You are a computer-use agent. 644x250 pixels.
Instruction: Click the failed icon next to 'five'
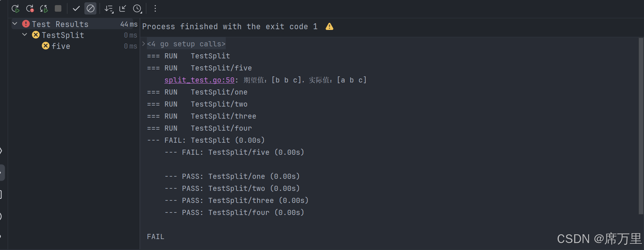[46, 46]
